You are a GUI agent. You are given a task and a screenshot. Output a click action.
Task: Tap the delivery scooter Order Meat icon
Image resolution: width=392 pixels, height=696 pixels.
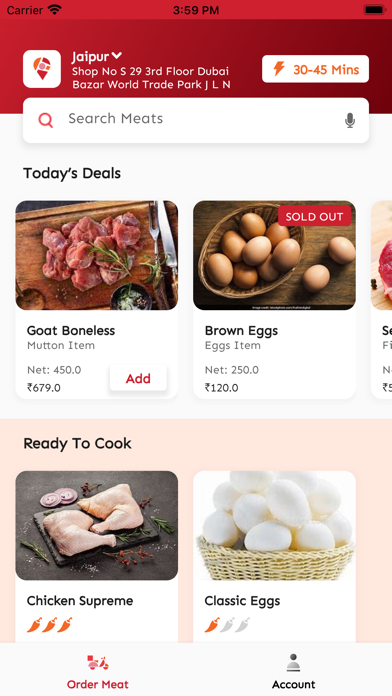click(x=98, y=663)
